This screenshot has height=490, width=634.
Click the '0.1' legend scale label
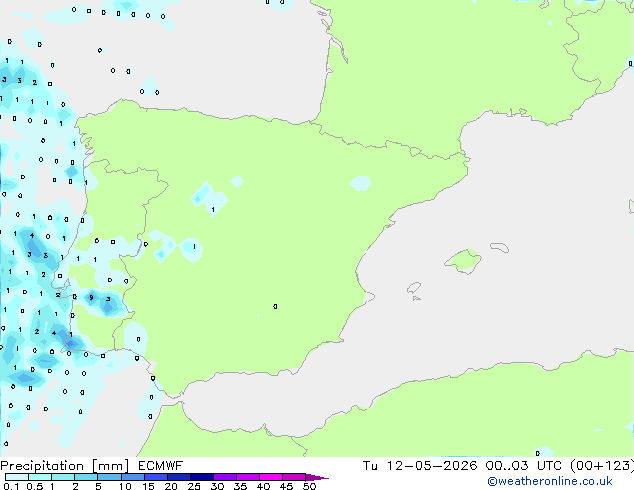point(11,486)
